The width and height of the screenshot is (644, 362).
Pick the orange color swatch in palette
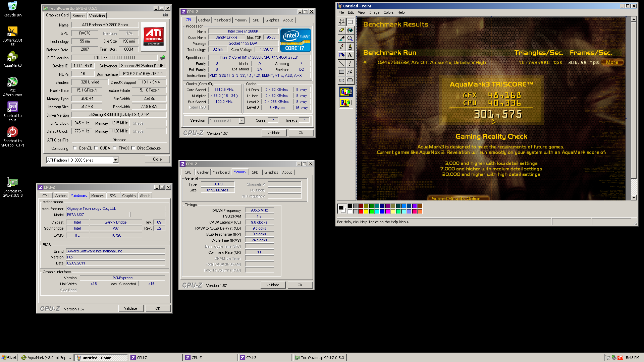click(x=420, y=212)
